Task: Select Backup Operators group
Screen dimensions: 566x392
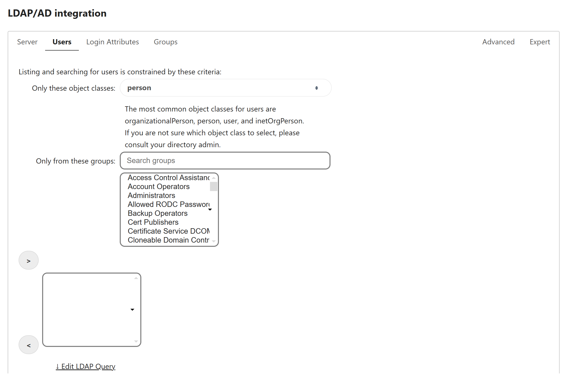Action: 158,213
